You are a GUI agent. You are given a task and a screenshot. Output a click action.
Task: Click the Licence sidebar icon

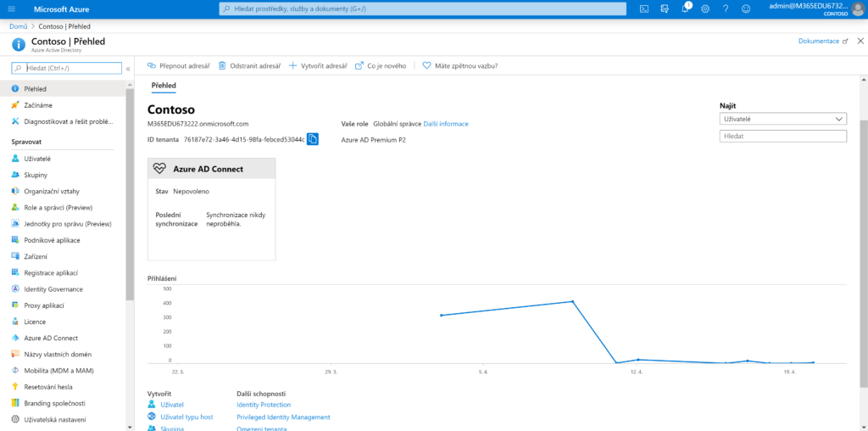15,322
